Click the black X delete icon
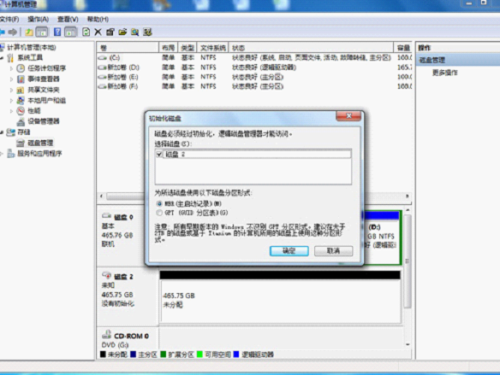500x375 pixels. (98, 32)
